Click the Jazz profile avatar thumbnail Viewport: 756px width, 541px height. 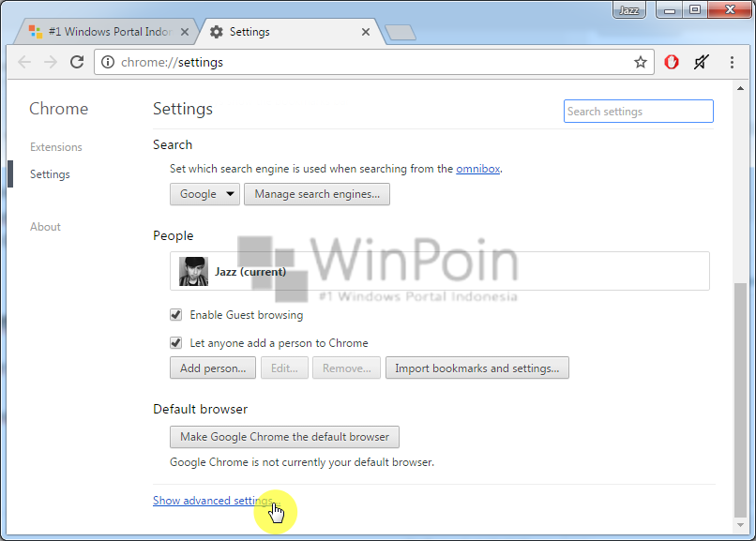[x=193, y=271]
